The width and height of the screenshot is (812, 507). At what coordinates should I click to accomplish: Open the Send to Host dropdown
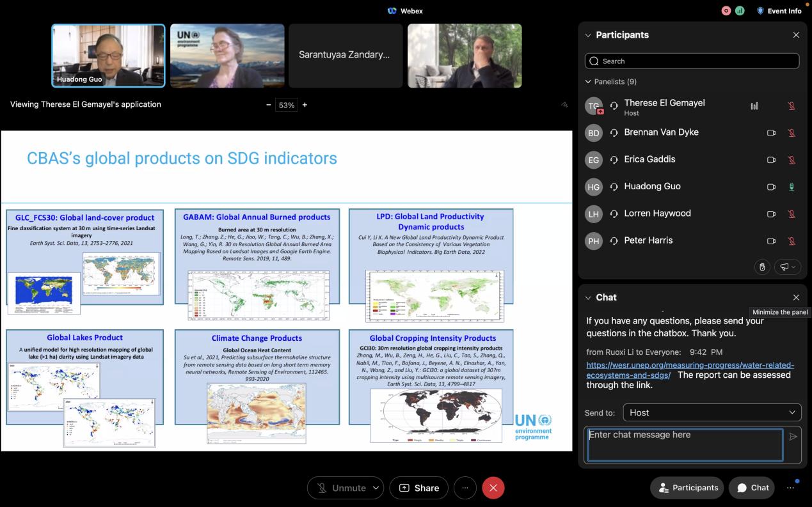point(712,412)
